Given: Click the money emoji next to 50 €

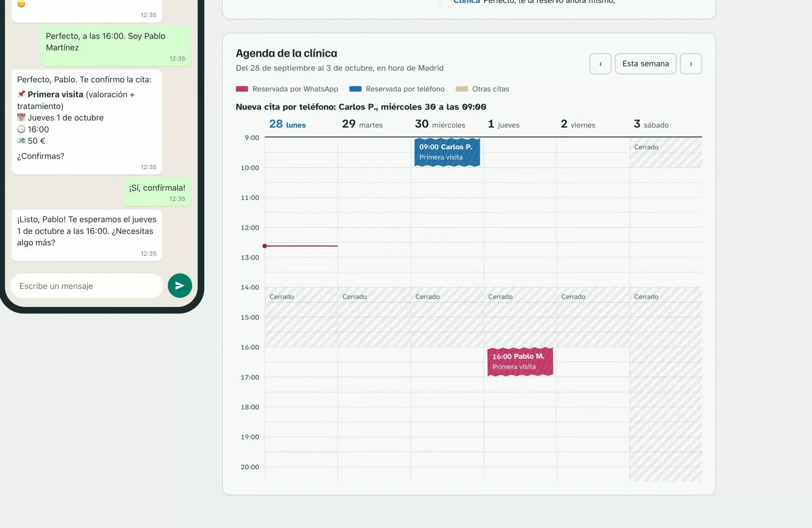Looking at the screenshot, I should pyautogui.click(x=21, y=141).
